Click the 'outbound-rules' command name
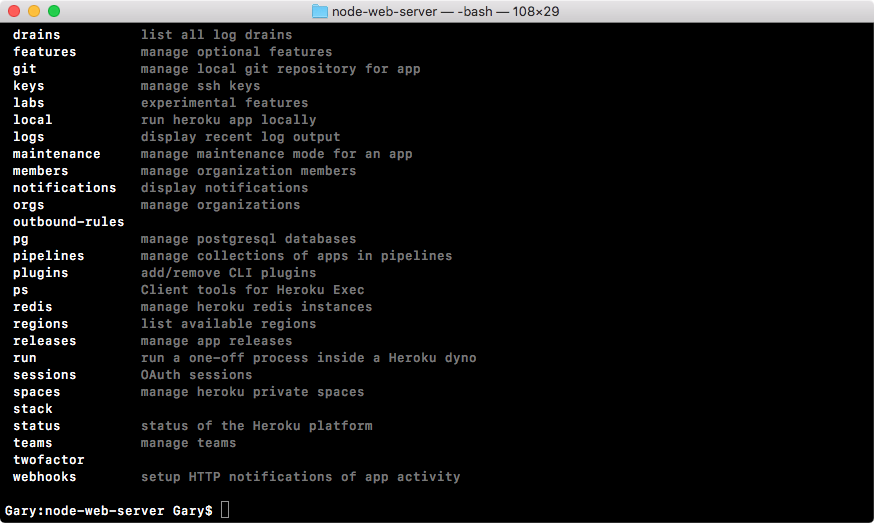Image resolution: width=874 pixels, height=523 pixels. (69, 222)
